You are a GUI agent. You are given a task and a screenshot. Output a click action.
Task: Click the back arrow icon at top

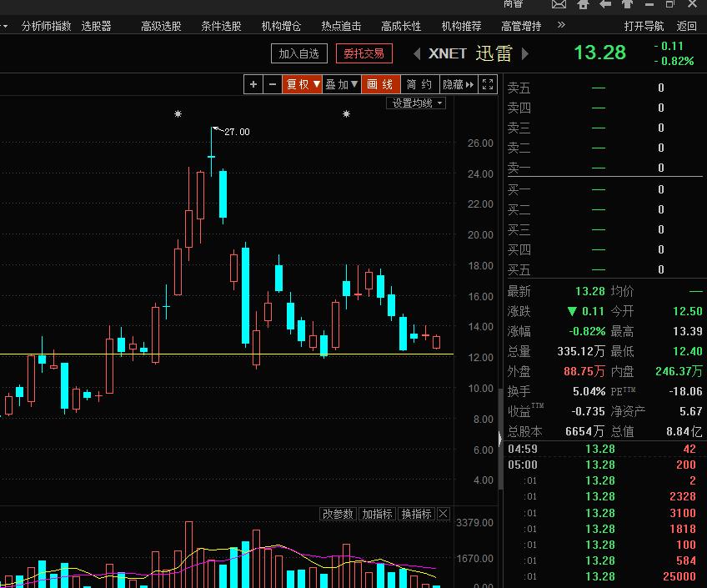[x=605, y=5]
